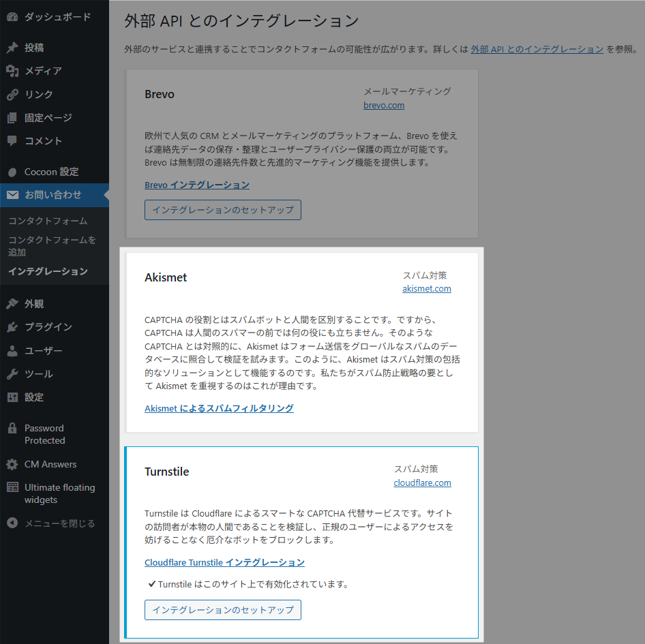Select the インテグレーション submenu item
Screen dimensions: 645x644
click(x=48, y=271)
